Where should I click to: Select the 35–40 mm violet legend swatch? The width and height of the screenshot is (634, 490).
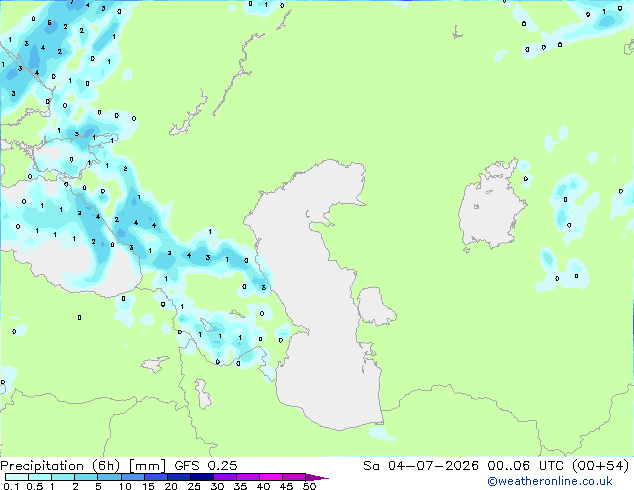[x=248, y=477]
